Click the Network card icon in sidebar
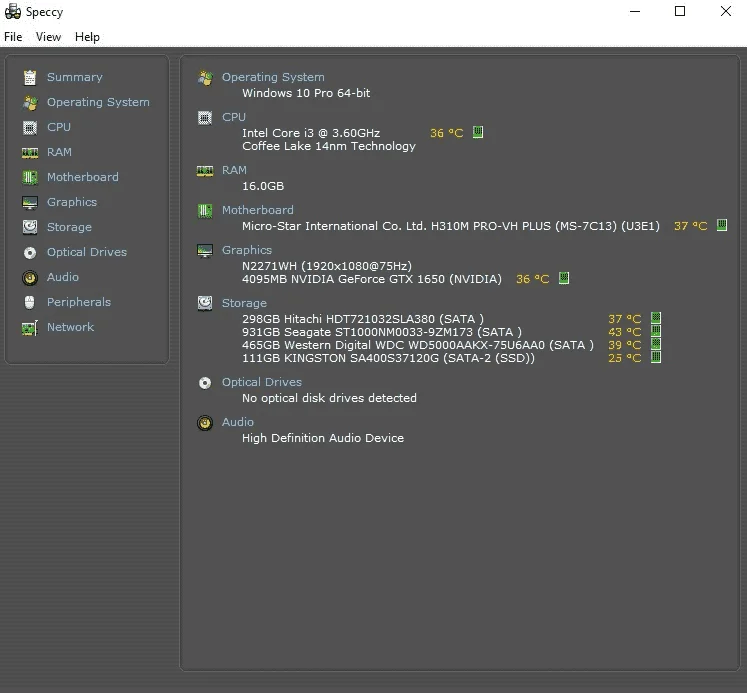 coord(30,328)
